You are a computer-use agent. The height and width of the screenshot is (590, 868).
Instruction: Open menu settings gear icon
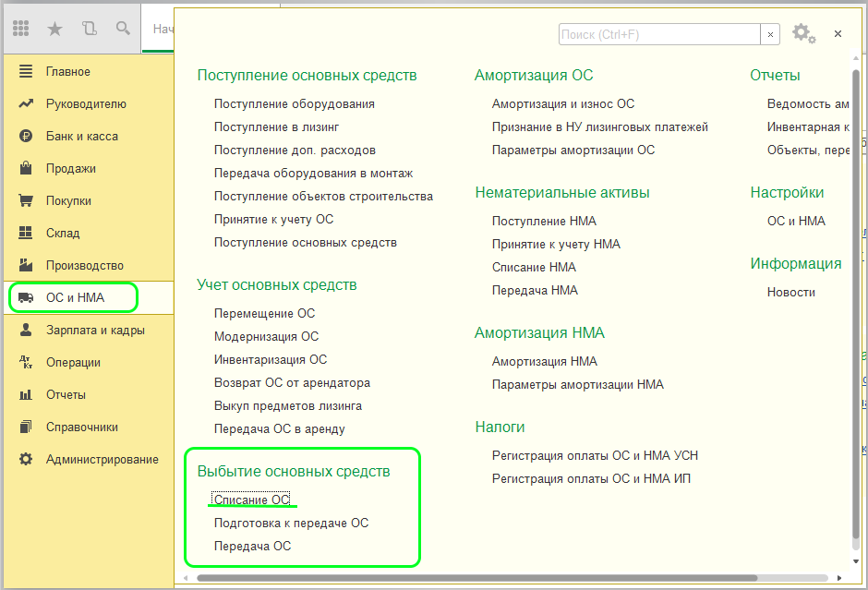[x=803, y=34]
